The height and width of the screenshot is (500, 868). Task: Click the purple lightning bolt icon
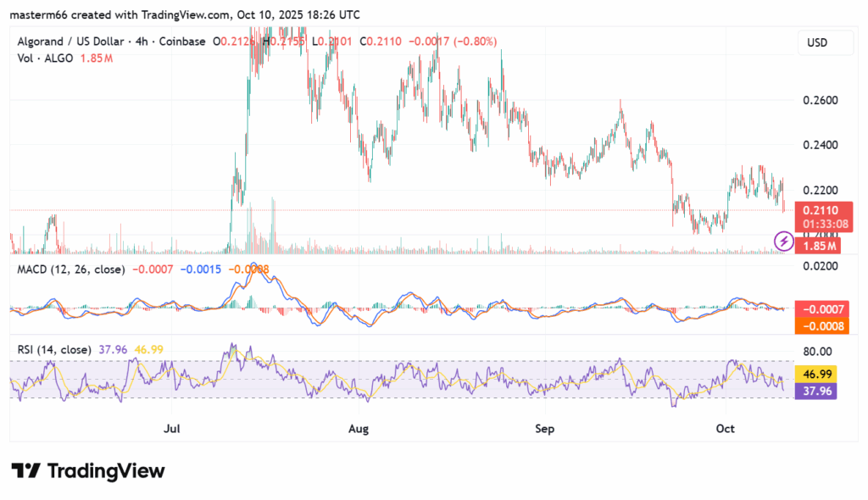click(x=784, y=242)
